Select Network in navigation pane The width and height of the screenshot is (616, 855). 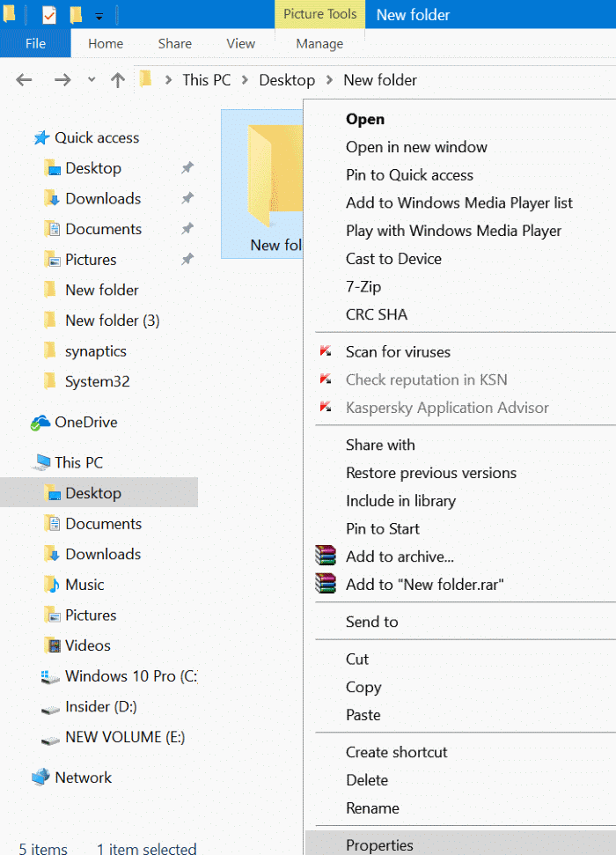pos(83,778)
